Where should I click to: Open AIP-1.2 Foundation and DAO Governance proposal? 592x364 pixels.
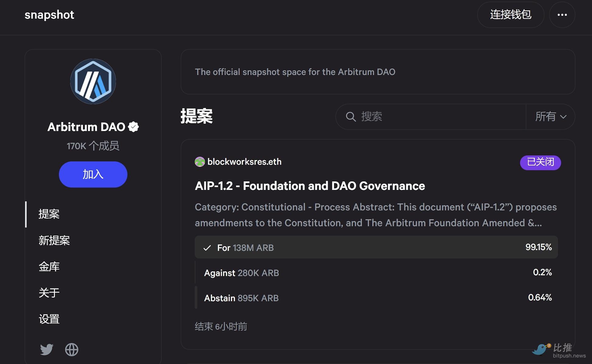[x=310, y=186]
